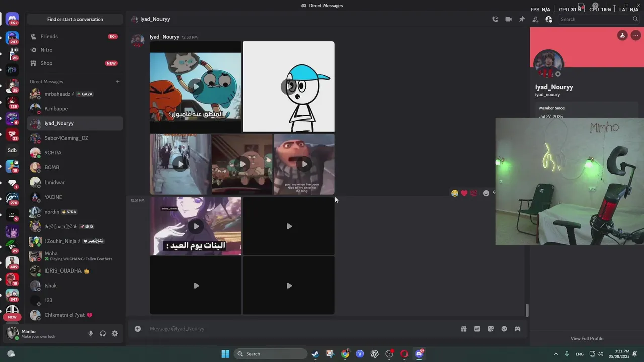Click the chat scrollbar thumb

527,311
